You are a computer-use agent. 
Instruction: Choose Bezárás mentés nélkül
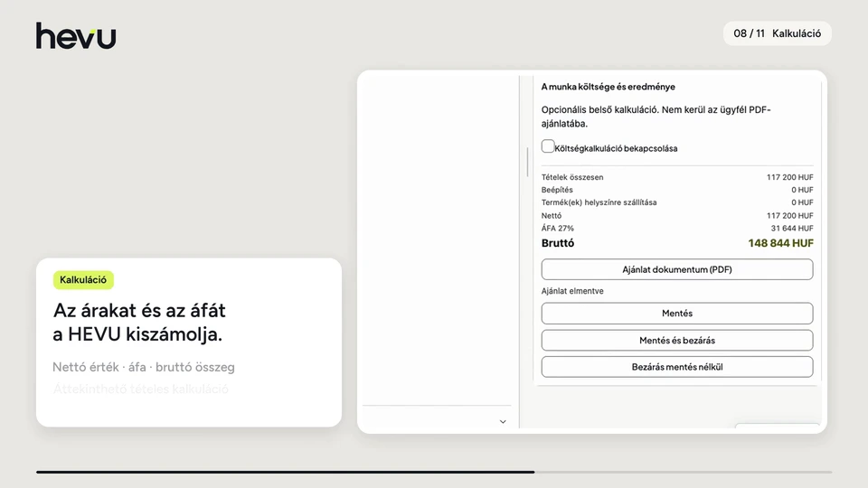[x=677, y=367]
